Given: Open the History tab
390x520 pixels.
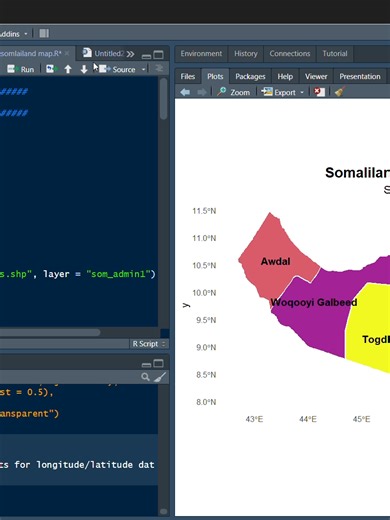Looking at the screenshot, I should 246,54.
